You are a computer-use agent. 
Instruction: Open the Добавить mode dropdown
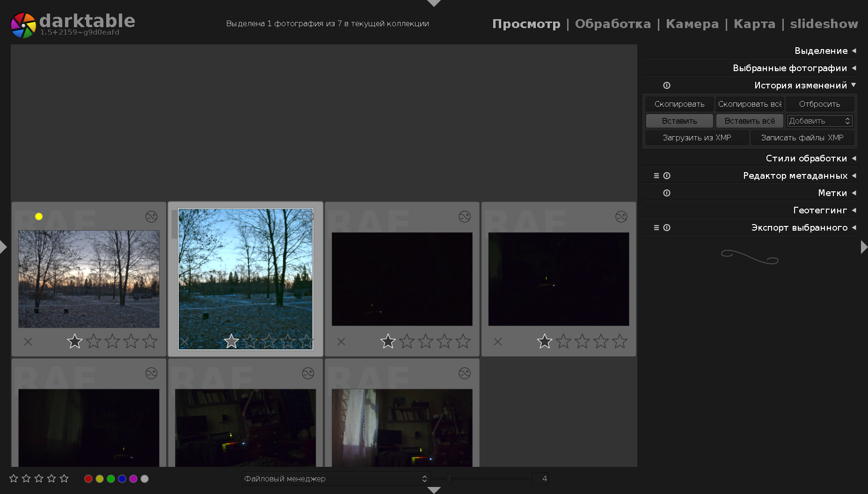[x=820, y=121]
